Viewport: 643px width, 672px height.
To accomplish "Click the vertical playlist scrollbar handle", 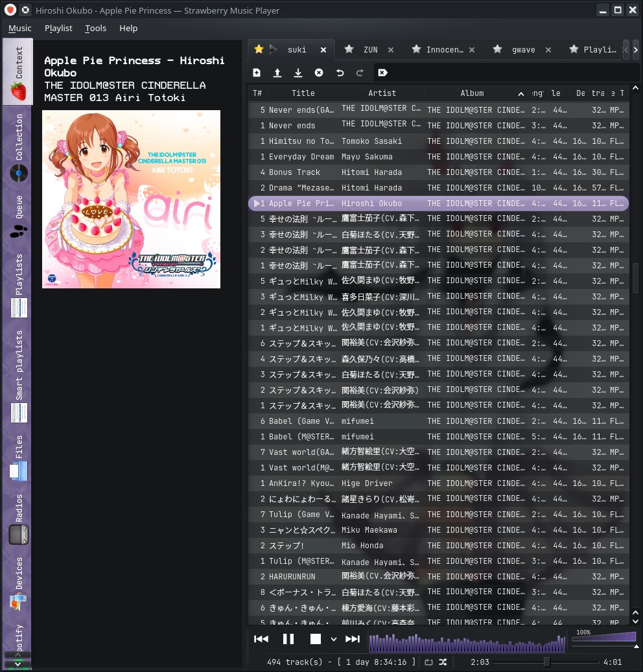I will 635,279.
